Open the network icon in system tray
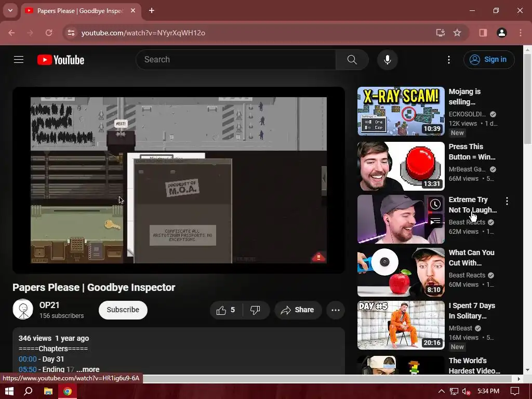Image resolution: width=532 pixels, height=399 pixels. 454,392
